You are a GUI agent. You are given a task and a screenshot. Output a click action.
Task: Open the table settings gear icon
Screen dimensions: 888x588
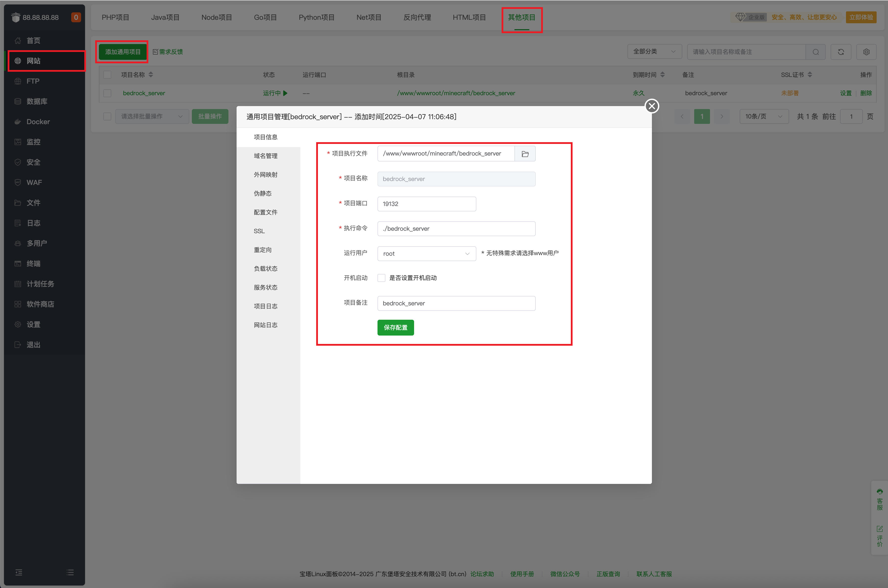866,52
